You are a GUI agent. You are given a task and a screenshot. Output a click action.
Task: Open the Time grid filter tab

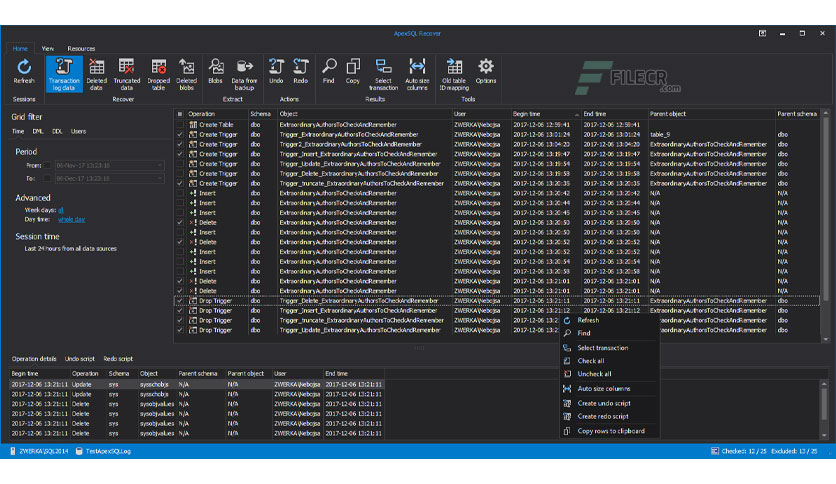(18, 132)
